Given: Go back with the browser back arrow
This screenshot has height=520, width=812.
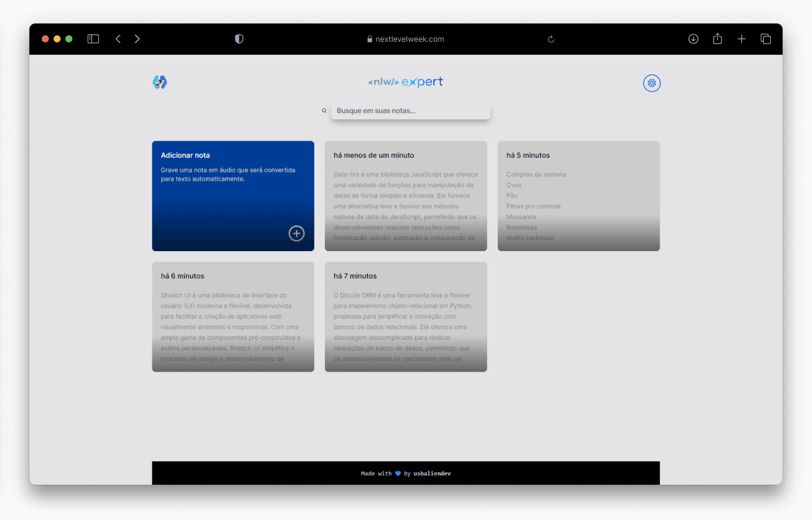Looking at the screenshot, I should coord(118,39).
